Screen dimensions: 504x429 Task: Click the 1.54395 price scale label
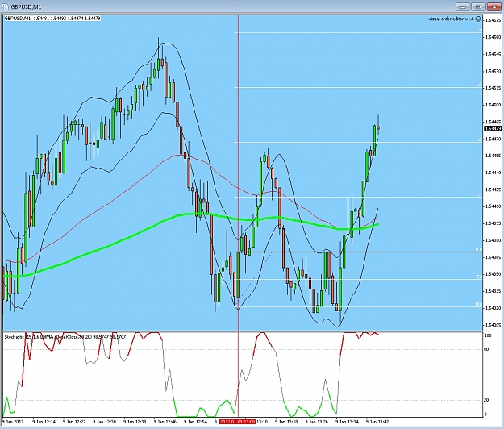click(494, 223)
